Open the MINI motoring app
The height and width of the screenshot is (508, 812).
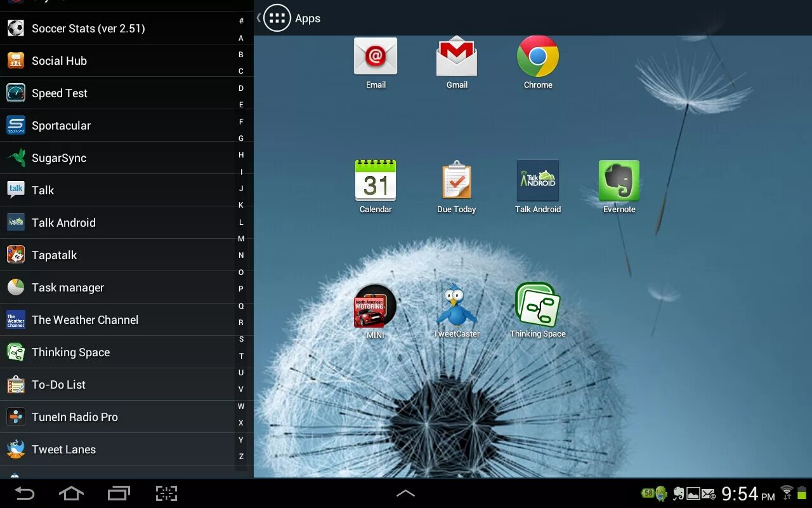(376, 311)
